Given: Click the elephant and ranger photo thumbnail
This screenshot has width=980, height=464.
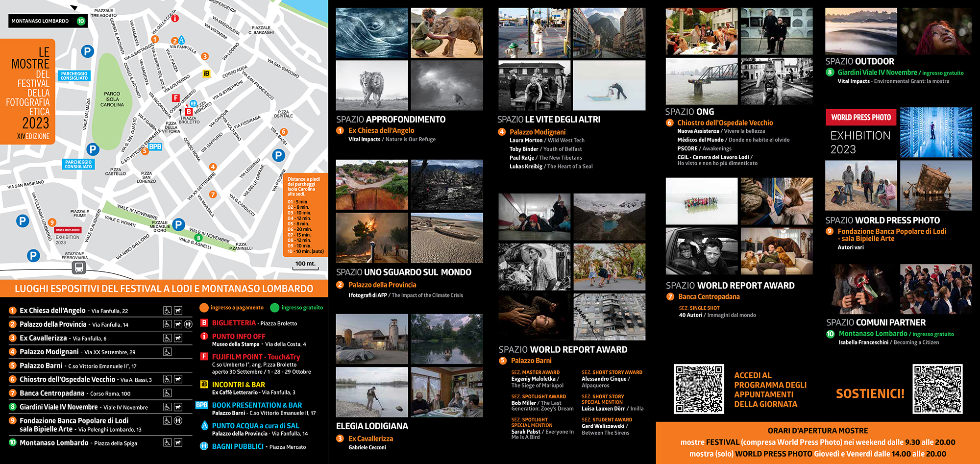Looking at the screenshot, I should coord(447,33).
